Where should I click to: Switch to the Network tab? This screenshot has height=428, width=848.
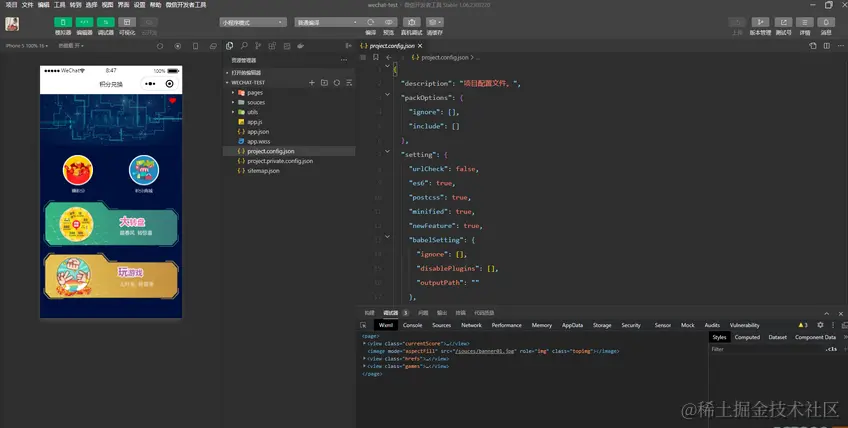click(471, 325)
